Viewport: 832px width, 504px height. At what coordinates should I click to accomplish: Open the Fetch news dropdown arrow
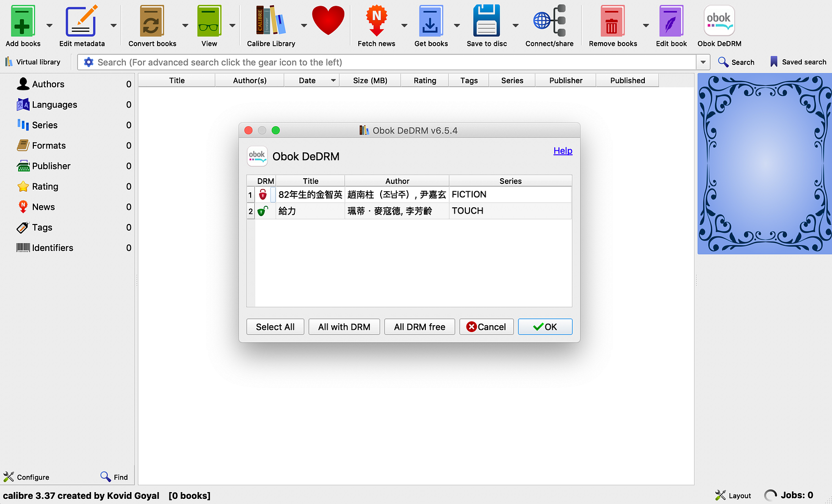click(404, 25)
